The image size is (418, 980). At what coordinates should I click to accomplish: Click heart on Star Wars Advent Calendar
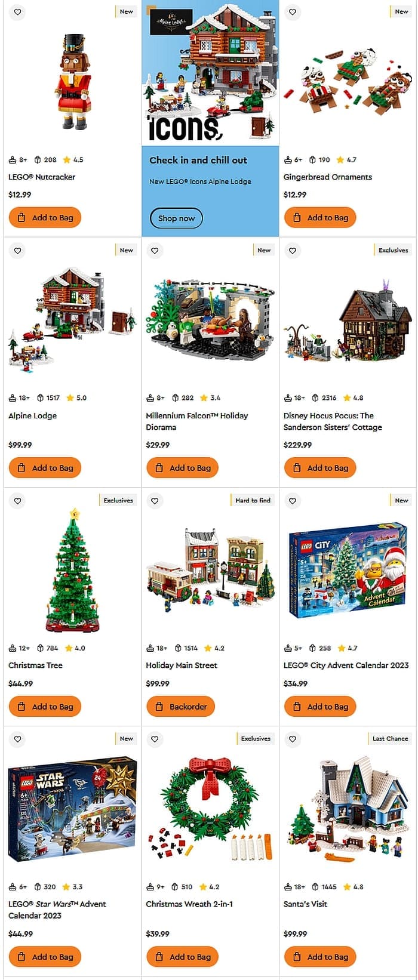tap(18, 739)
